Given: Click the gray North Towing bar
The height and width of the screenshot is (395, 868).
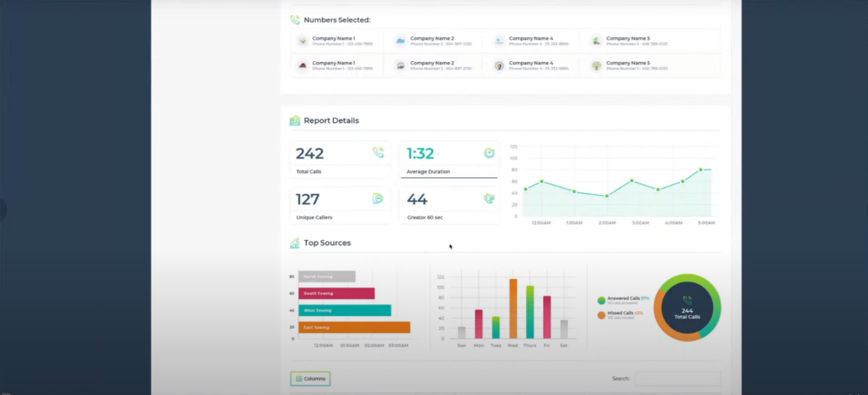Looking at the screenshot, I should click(327, 276).
